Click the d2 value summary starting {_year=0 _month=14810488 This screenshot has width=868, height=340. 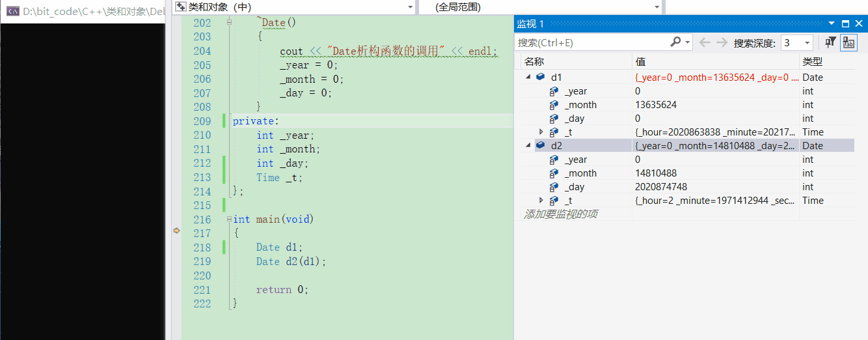716,146
